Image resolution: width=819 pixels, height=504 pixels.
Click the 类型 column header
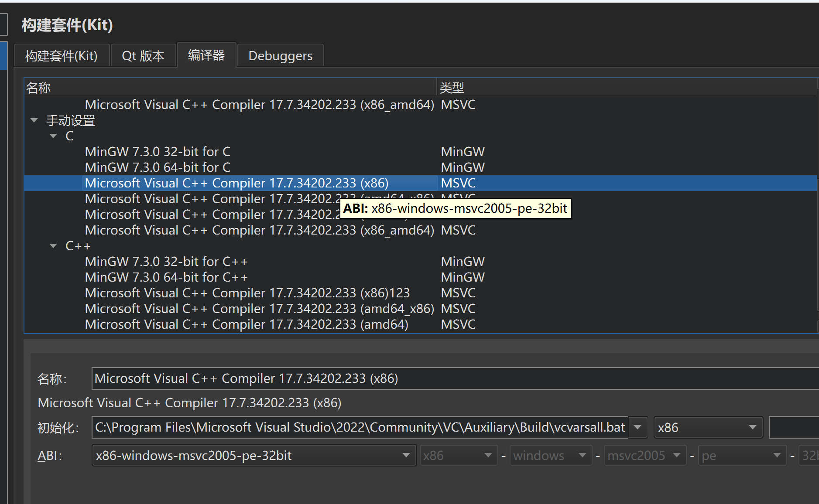627,88
